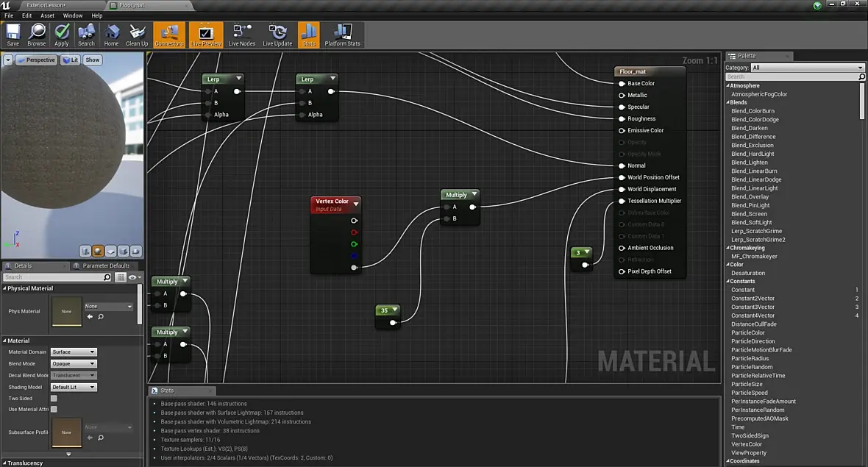Click the Live Update toolbar icon

coord(277,34)
